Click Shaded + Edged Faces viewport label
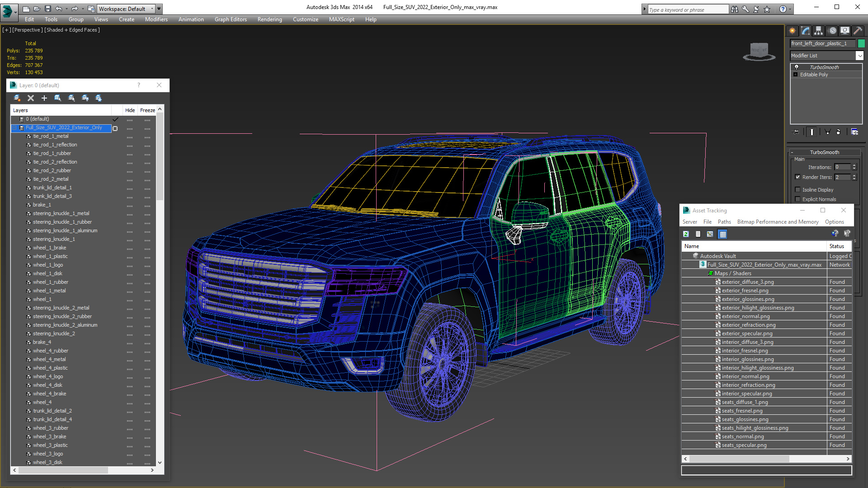 (72, 30)
